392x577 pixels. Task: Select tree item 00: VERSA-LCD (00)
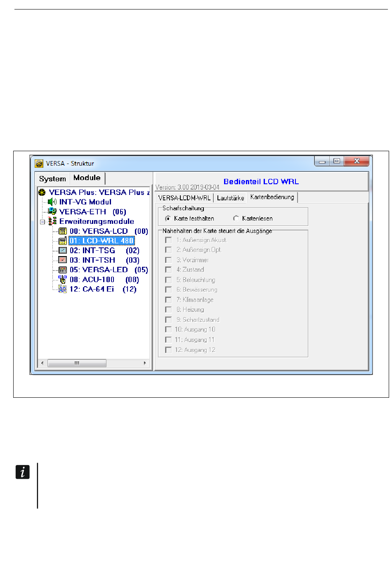coord(109,231)
